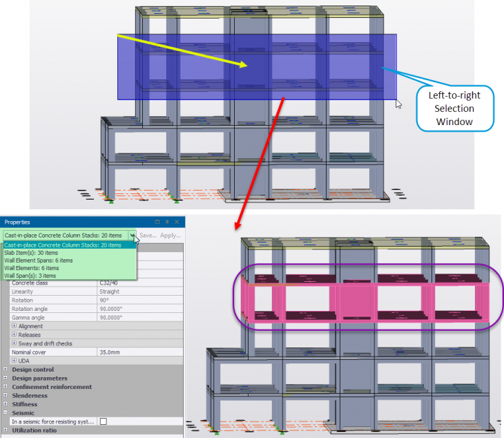
Task: Expand Sway and drift checks group
Action: coord(14,343)
